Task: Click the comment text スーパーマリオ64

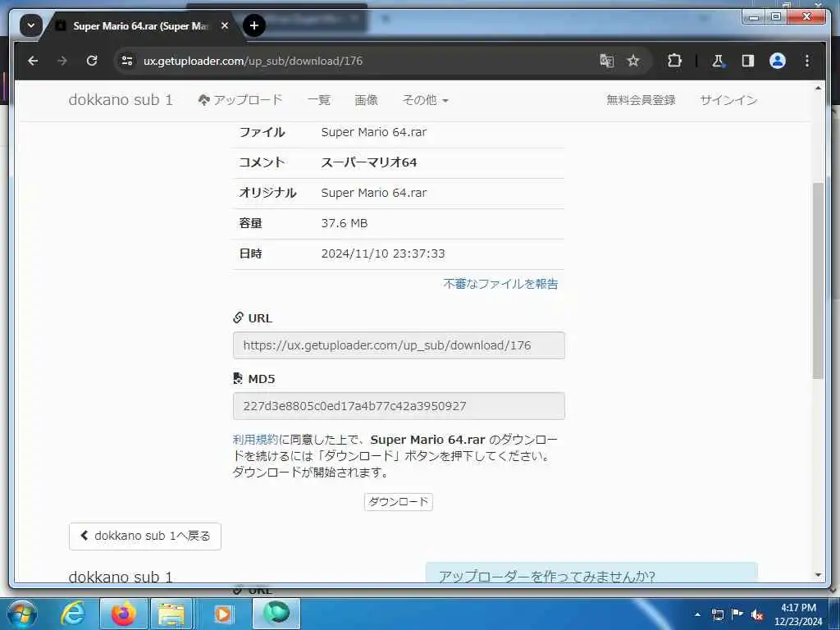Action: pyautogui.click(x=369, y=162)
